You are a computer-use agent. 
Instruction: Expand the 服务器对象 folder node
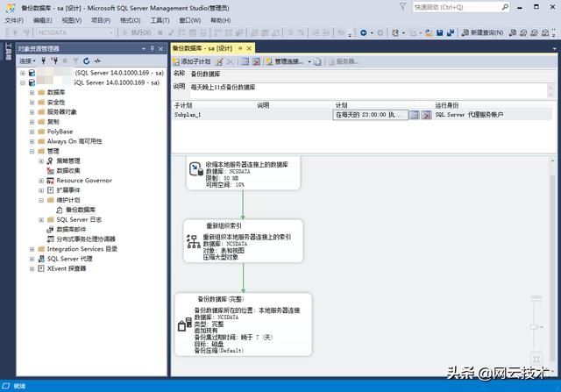(32, 112)
